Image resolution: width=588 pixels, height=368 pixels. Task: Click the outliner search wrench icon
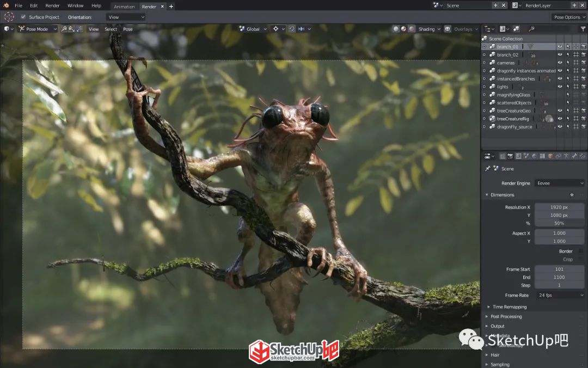coord(531,29)
